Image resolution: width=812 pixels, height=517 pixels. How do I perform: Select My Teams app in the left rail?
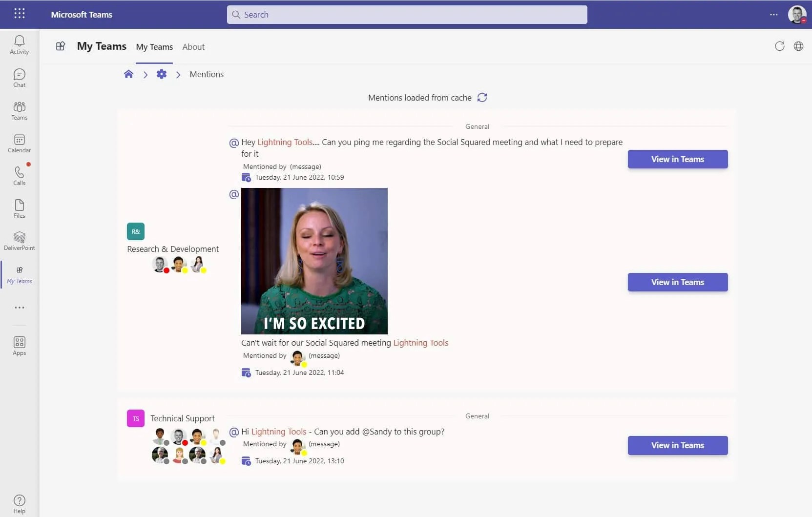pos(20,275)
